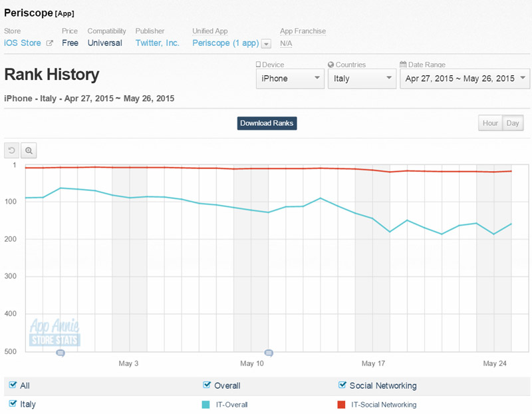The width and height of the screenshot is (532, 414).
Task: Open the Italy countries dropdown
Action: (x=362, y=79)
